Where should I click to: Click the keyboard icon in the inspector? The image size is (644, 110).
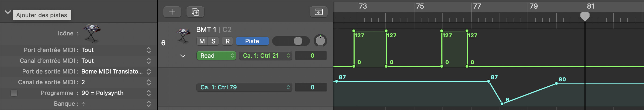coord(92,33)
